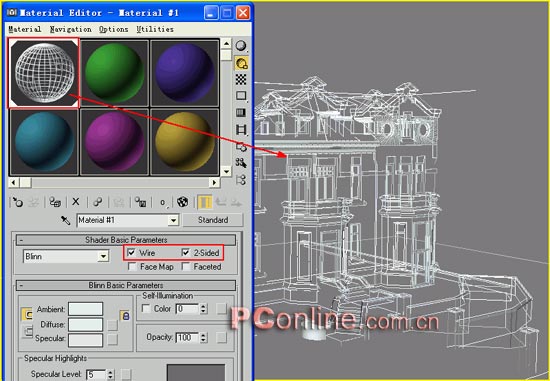Click the Specular Level spinner arrows
Image resolution: width=550 pixels, height=381 pixels.
(110, 375)
